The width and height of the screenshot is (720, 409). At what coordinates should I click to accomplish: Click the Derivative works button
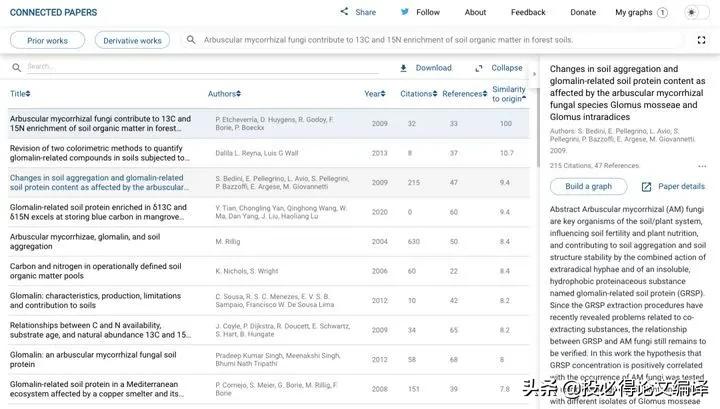click(x=132, y=40)
